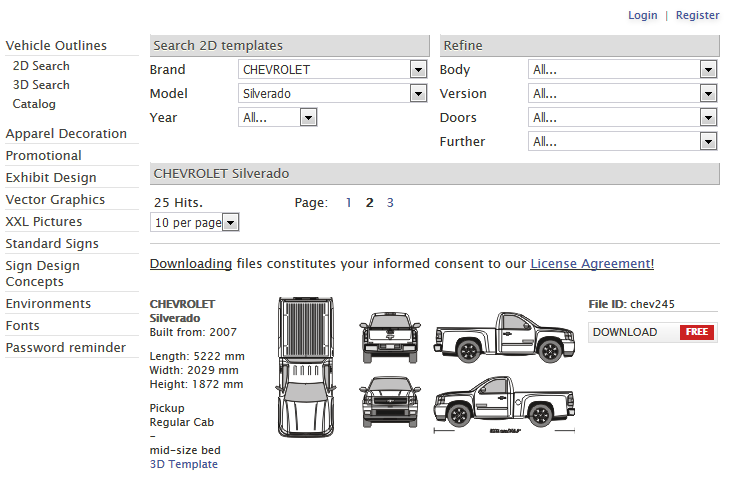This screenshot has height=480, width=730.
Task: Open the Register link
Action: [697, 15]
